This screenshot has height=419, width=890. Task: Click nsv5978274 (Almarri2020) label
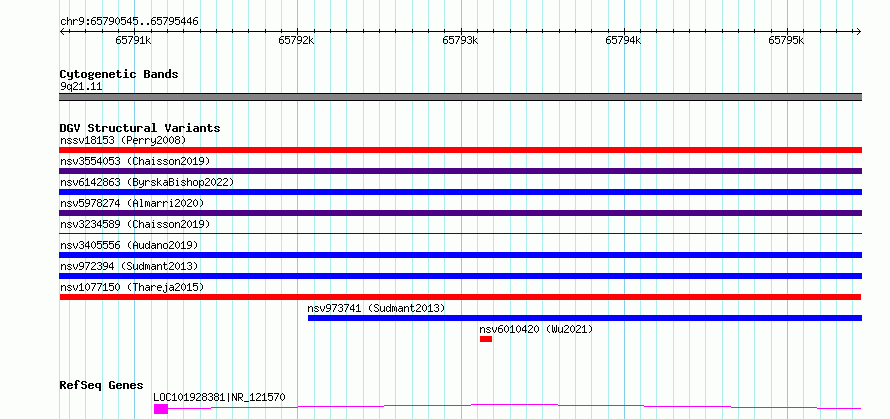pyautogui.click(x=132, y=203)
